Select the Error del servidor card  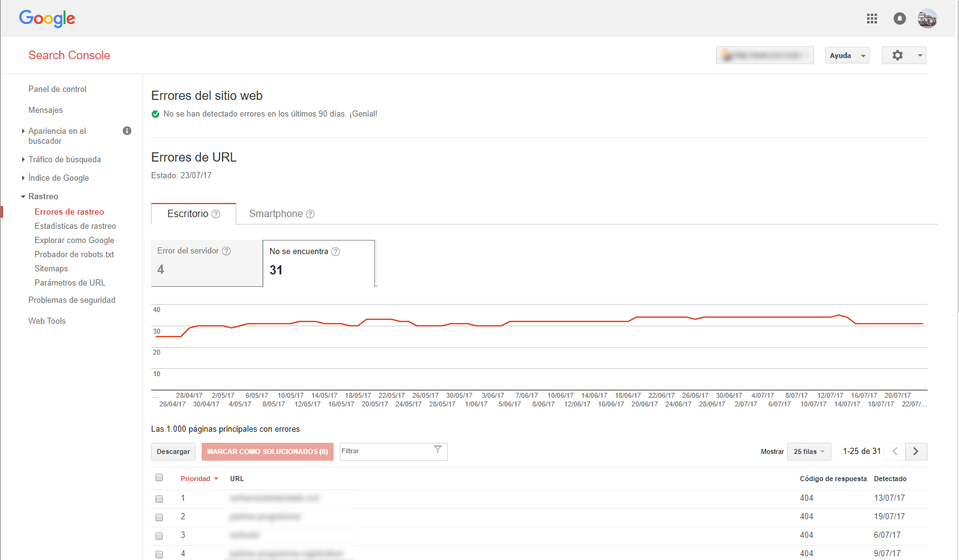(x=207, y=263)
